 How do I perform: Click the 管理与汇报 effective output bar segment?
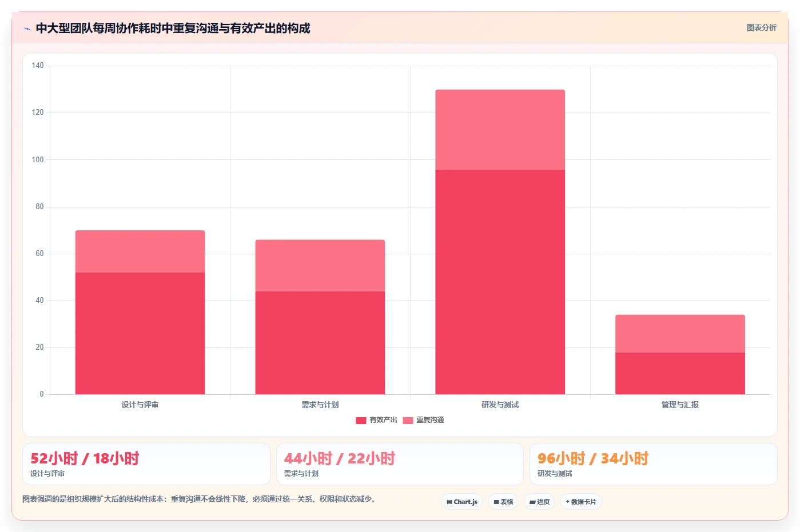point(680,373)
